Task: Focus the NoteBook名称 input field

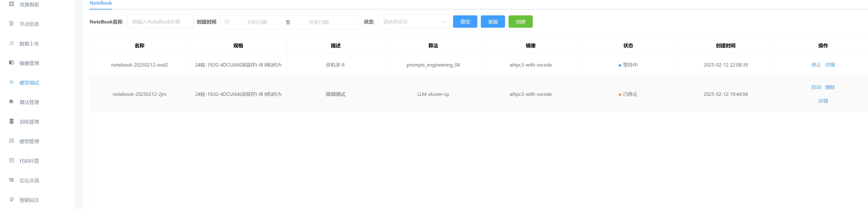Action: (160, 22)
